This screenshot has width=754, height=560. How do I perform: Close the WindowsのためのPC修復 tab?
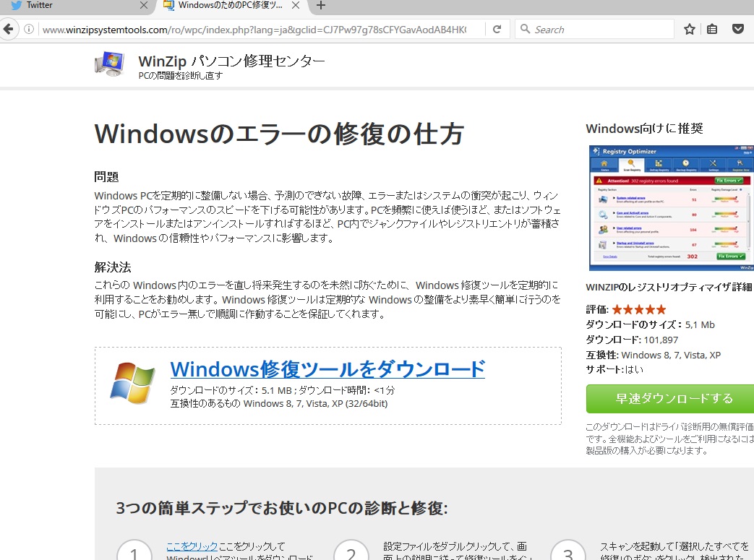pos(296,5)
